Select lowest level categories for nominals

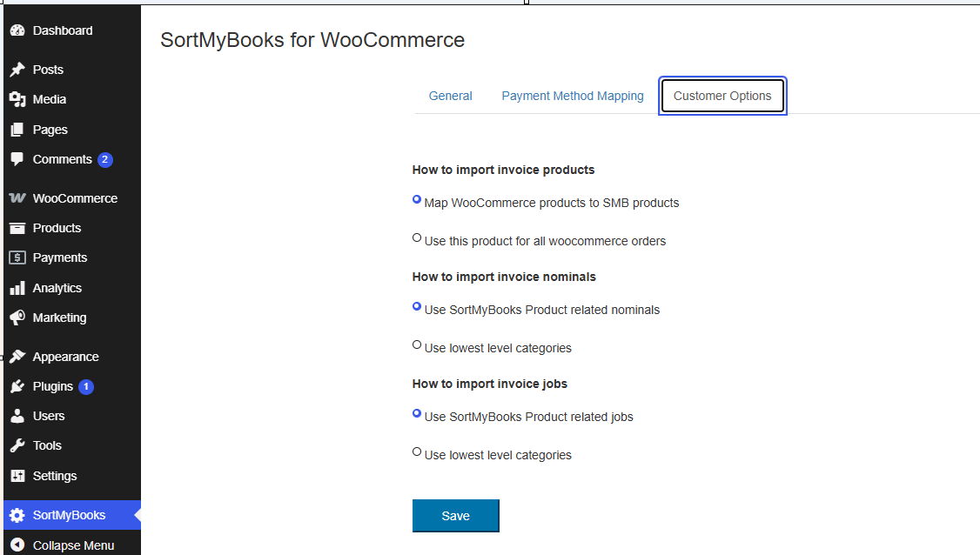coord(417,344)
